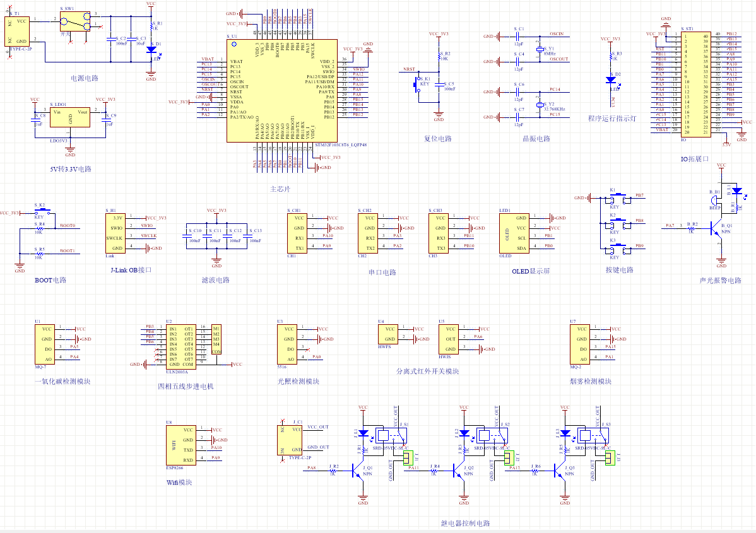Select the U1 MQ-7 sensor block
Screen dimensions: 756x533
44,344
